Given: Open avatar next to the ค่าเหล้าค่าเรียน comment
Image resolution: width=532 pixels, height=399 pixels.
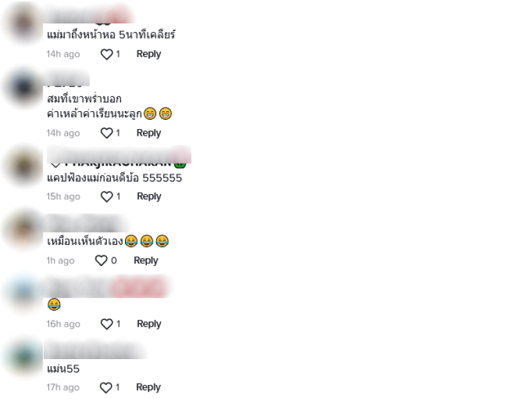Looking at the screenshot, I should (x=23, y=87).
